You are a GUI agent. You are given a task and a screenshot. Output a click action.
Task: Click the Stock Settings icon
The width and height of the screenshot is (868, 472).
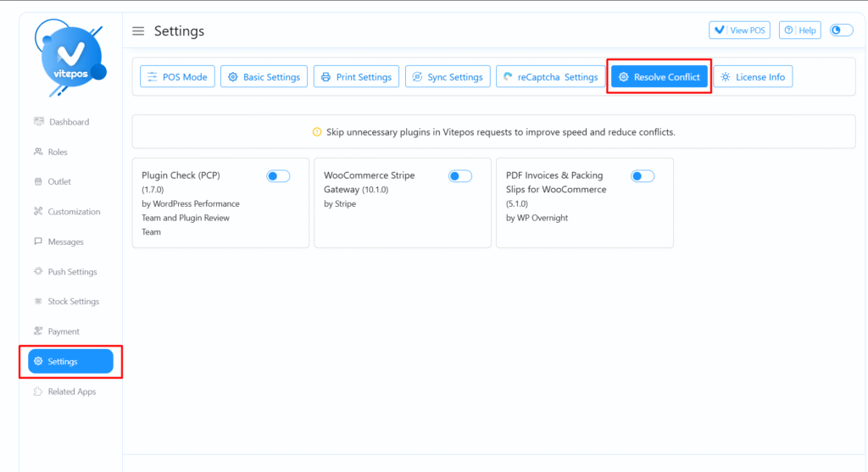tap(38, 301)
